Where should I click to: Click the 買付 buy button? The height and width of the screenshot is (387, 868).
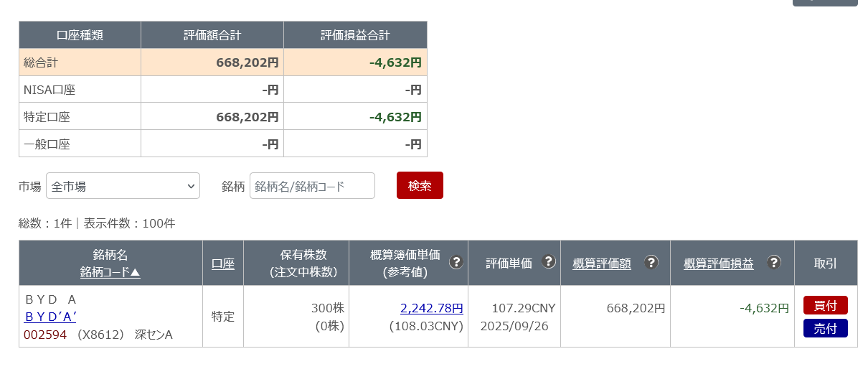tap(825, 305)
